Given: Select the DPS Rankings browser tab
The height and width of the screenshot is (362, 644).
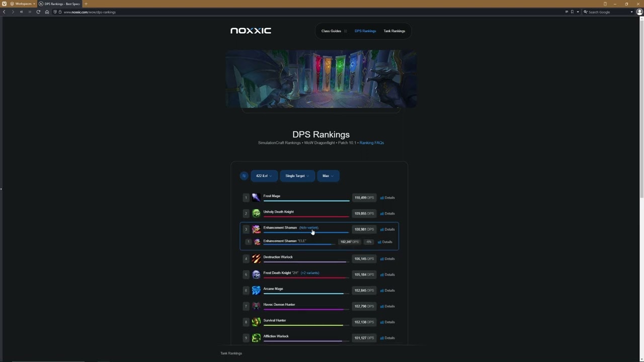Looking at the screenshot, I should tap(59, 4).
